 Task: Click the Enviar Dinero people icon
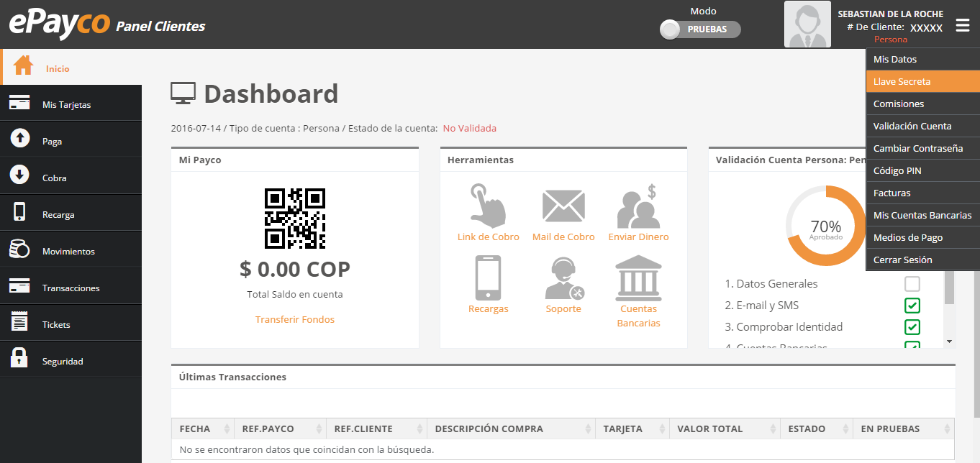638,206
